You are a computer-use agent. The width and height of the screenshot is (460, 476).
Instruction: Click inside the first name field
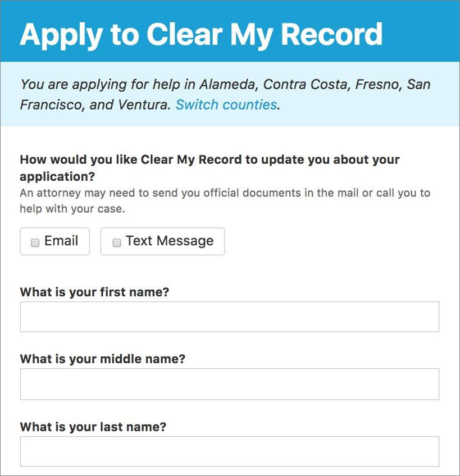[229, 316]
